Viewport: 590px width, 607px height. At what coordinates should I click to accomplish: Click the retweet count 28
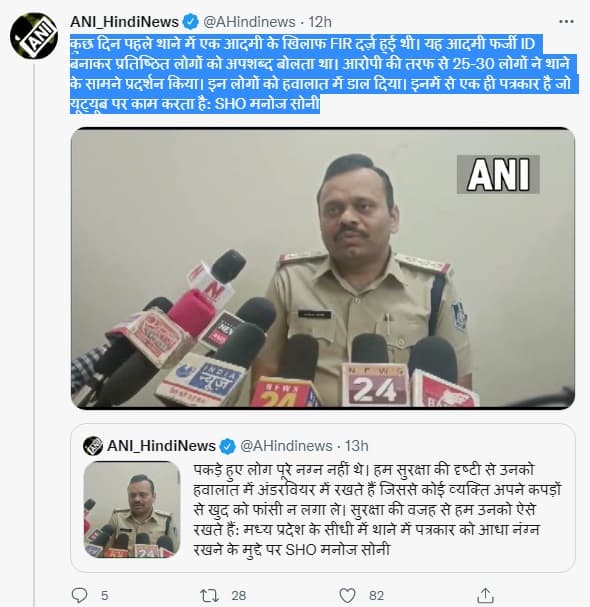click(x=238, y=595)
